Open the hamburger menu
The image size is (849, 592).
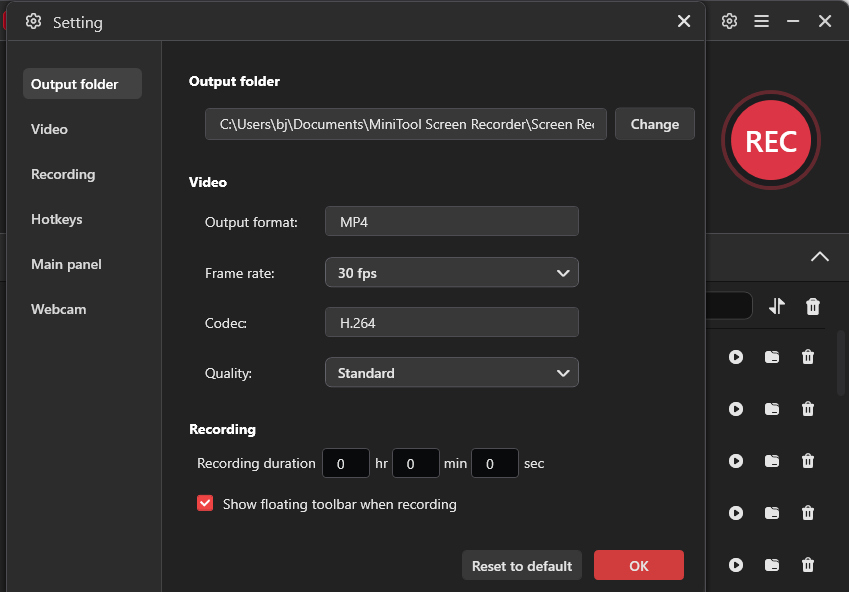click(x=761, y=21)
